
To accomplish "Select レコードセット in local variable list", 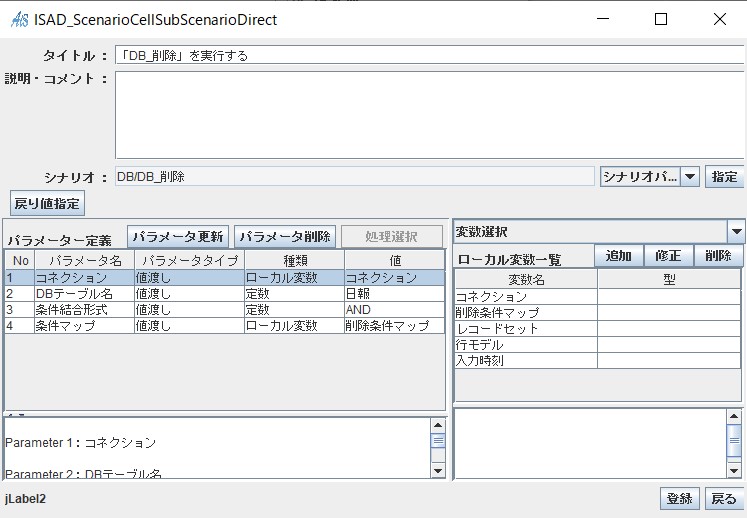I will coord(525,329).
